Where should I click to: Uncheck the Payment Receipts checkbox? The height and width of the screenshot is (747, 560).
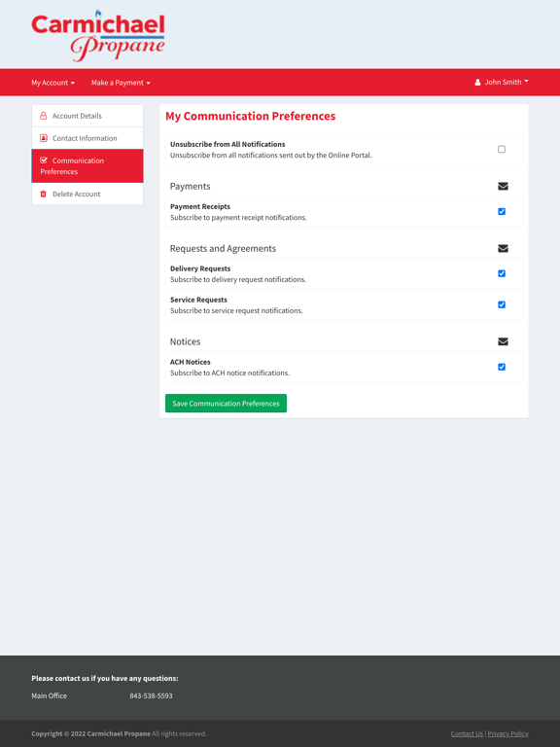pos(502,211)
